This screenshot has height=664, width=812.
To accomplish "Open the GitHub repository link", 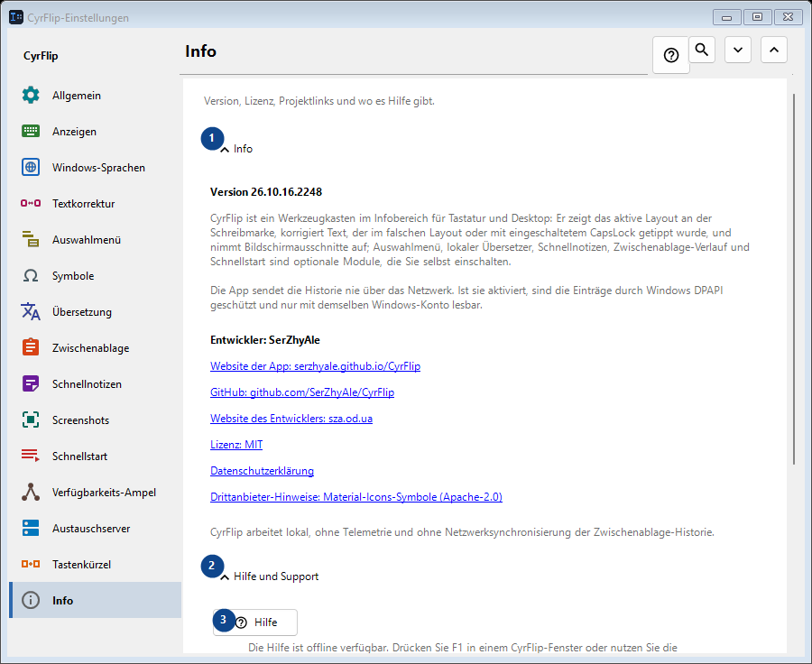I will click(x=302, y=392).
